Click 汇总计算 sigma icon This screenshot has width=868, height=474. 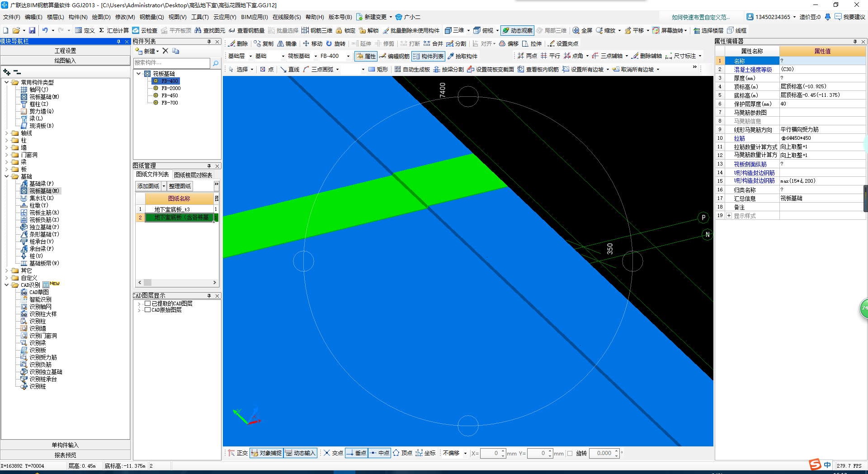pos(101,30)
